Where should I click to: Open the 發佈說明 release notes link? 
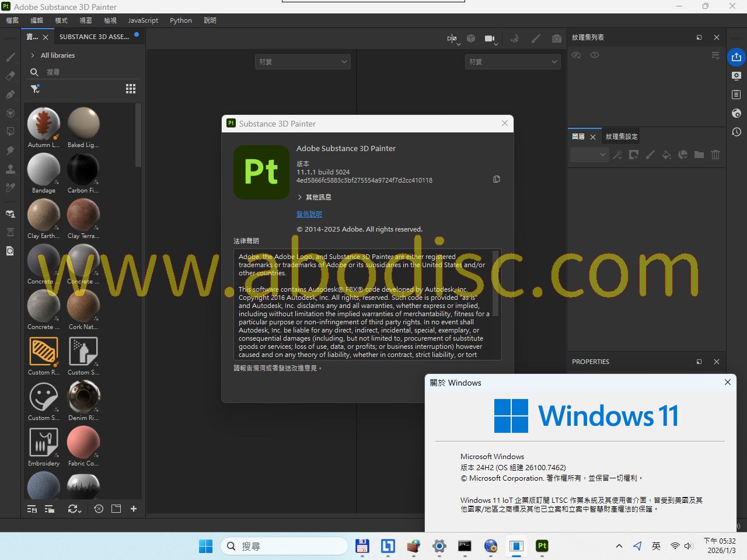click(309, 214)
